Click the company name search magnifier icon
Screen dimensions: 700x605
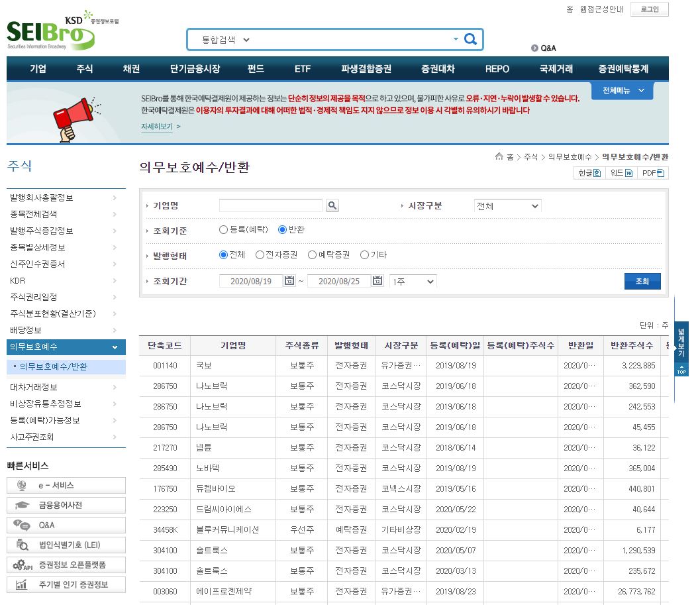point(332,205)
